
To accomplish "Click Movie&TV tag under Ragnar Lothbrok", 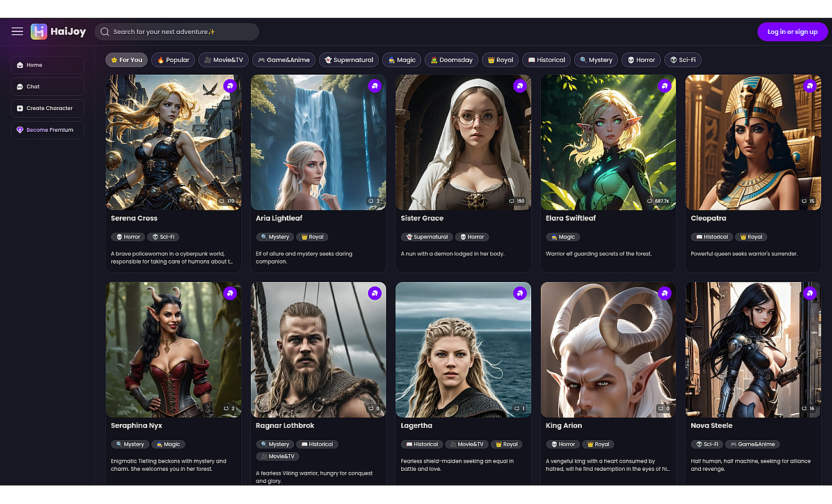I will [278, 456].
